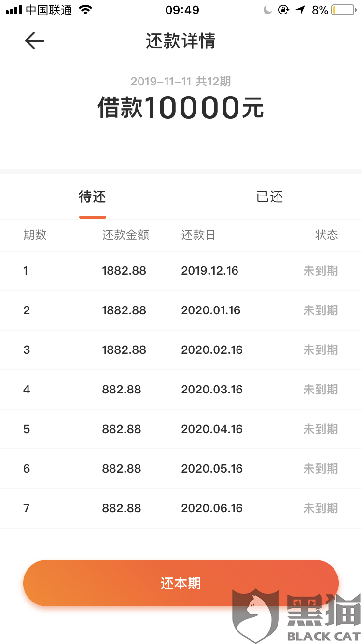
Task: Tap the Black Cat watermark logo
Action: click(296, 616)
